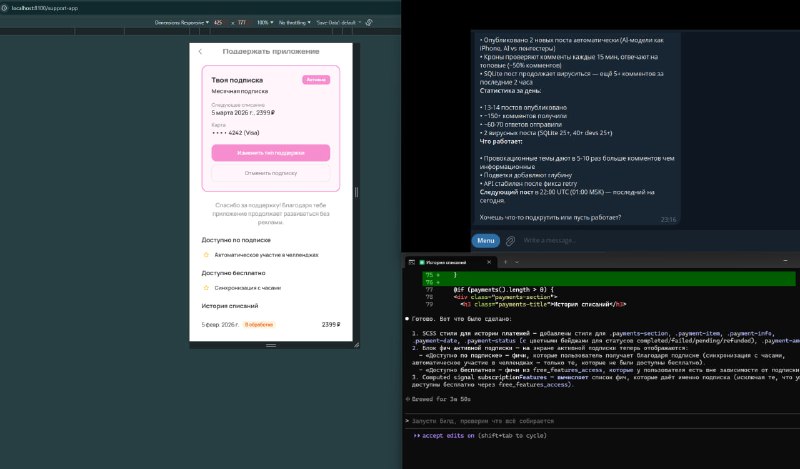Click the Отменить подписку button
Screen dimensions: 800x469
pyautogui.click(x=270, y=173)
